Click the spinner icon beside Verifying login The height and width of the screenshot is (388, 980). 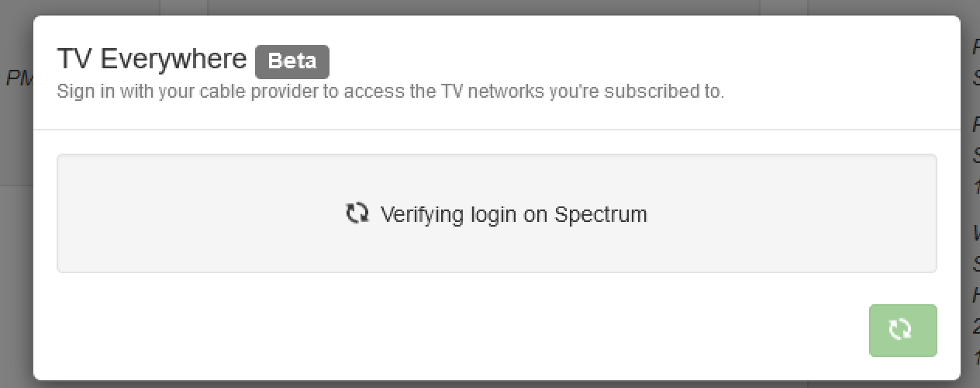point(357,213)
